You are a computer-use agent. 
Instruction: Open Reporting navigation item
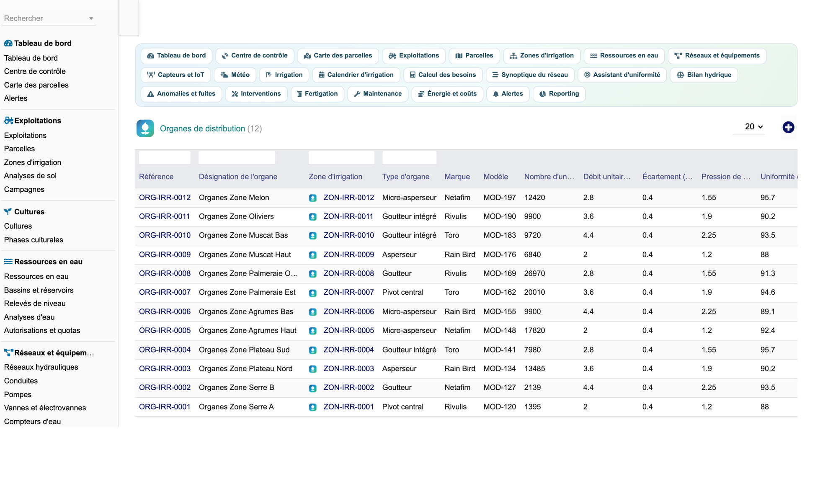click(559, 94)
